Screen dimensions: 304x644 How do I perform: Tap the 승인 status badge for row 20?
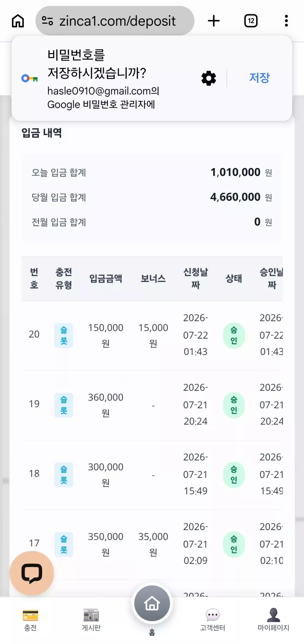[x=234, y=336]
